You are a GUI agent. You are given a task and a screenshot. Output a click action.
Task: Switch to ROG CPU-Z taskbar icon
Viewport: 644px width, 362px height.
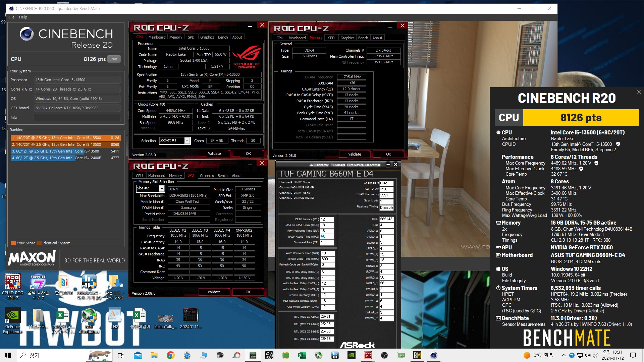coord(368,355)
